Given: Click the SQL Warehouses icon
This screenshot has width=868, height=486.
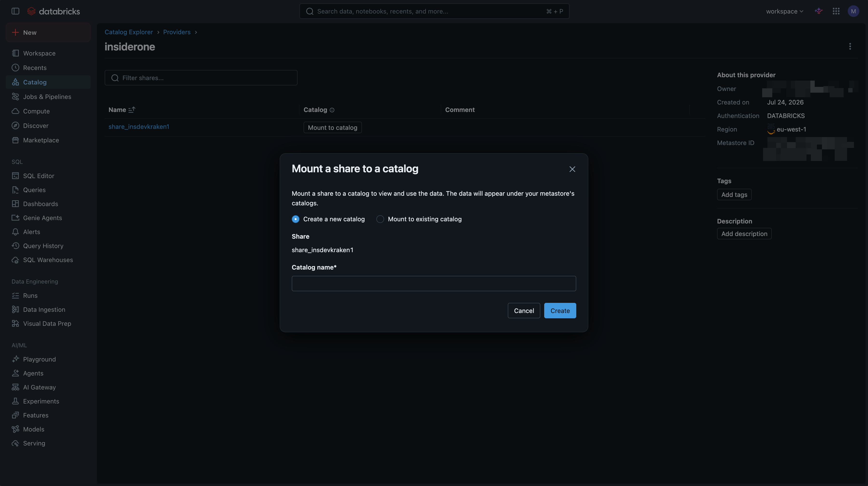Looking at the screenshot, I should (15, 260).
